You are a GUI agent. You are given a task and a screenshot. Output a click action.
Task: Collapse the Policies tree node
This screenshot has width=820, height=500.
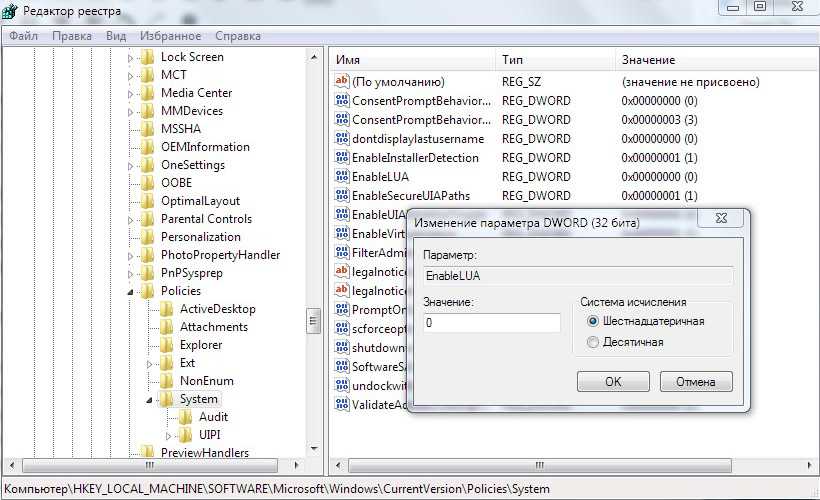tap(130, 292)
